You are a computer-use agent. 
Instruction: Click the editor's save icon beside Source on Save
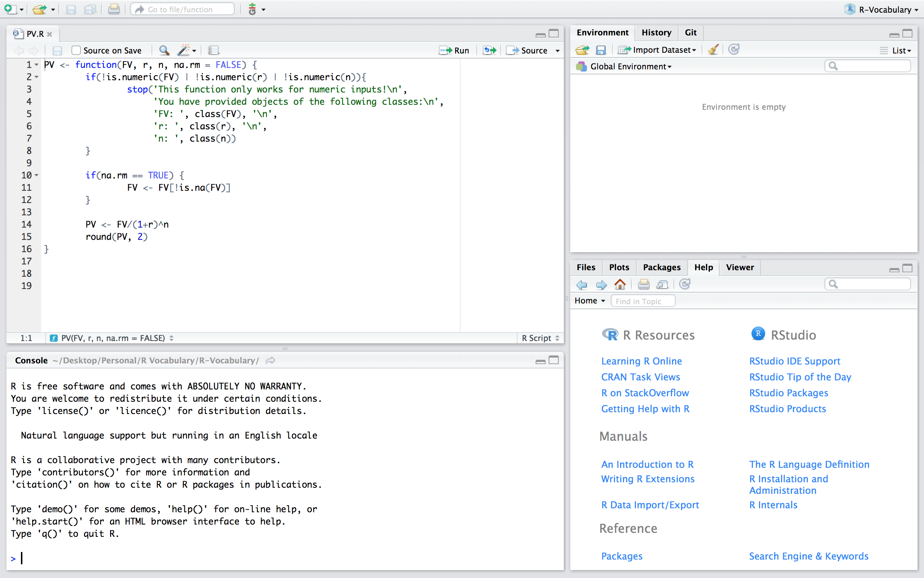tap(57, 51)
